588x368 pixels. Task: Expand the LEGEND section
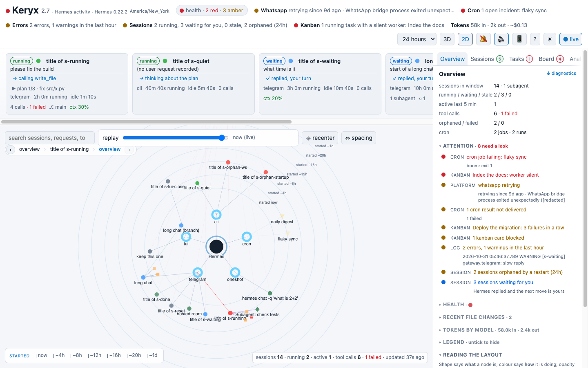point(469,342)
